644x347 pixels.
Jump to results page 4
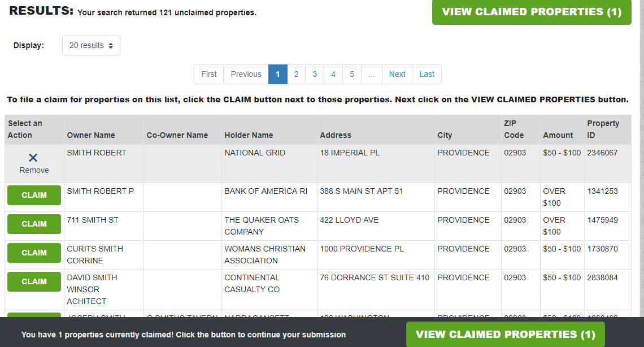click(x=333, y=74)
